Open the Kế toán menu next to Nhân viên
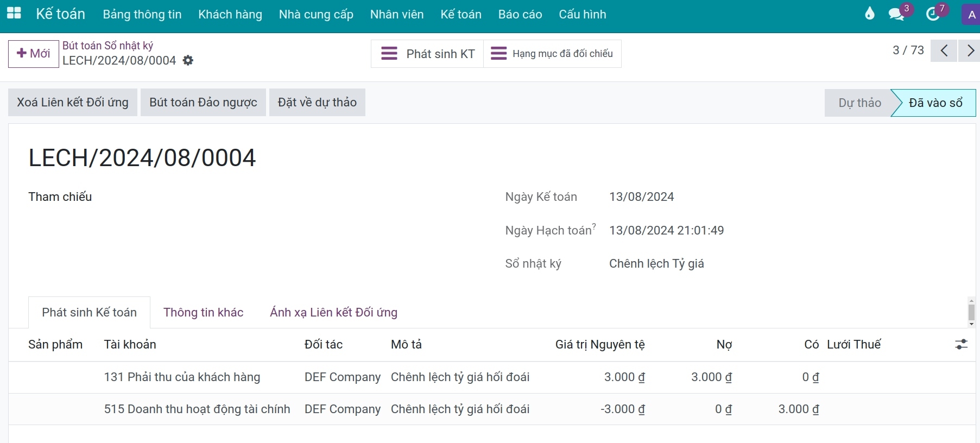Image resolution: width=980 pixels, height=443 pixels. point(461,15)
